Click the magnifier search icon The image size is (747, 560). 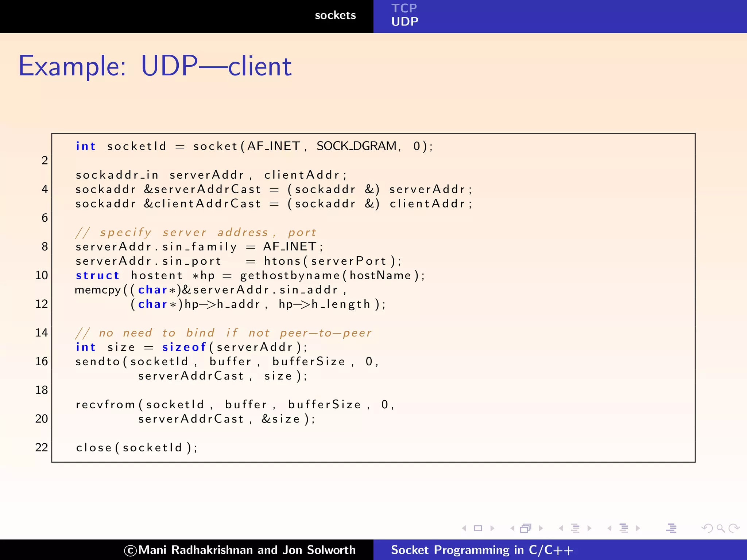point(720,528)
